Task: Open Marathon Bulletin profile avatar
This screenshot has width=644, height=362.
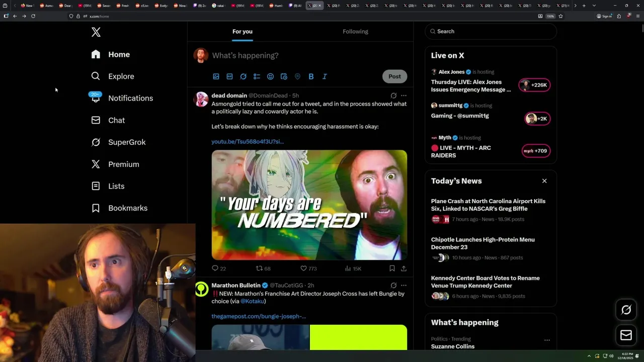Action: click(x=201, y=289)
